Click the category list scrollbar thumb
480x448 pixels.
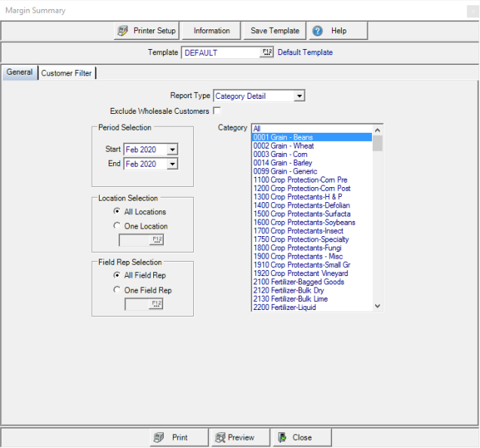click(377, 143)
